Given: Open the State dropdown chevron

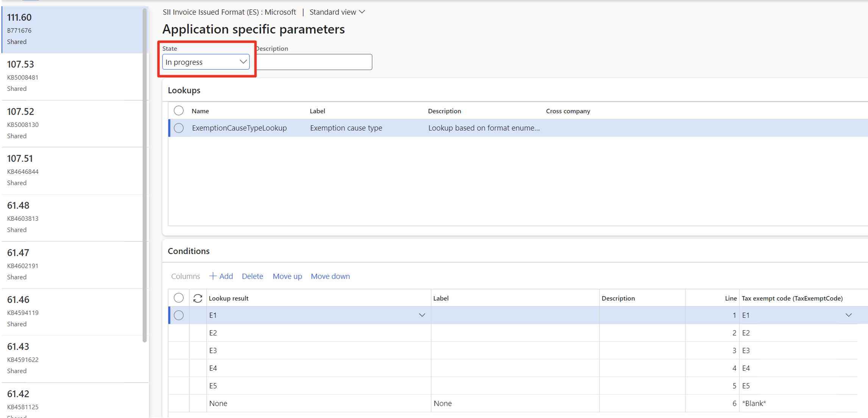Looking at the screenshot, I should point(243,62).
